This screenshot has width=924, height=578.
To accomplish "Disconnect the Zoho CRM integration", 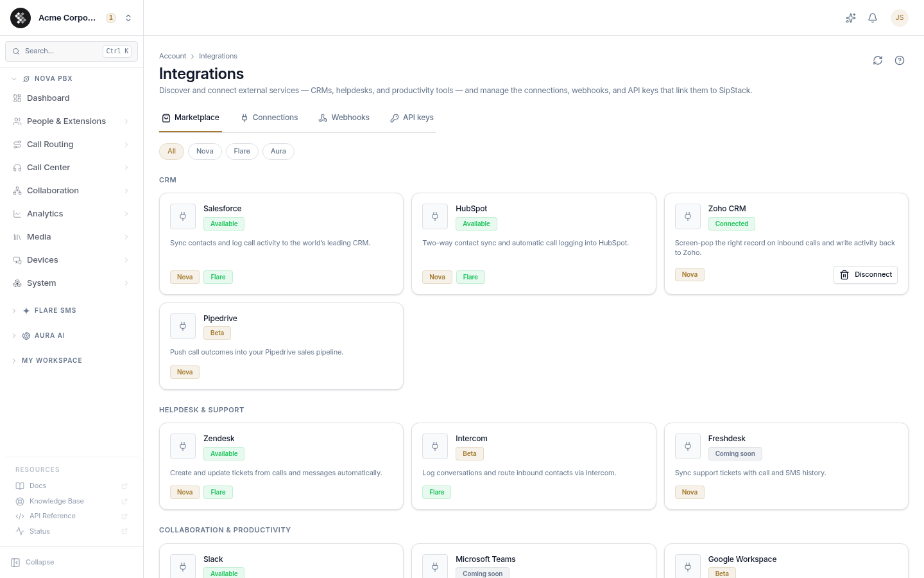I will tap(866, 275).
